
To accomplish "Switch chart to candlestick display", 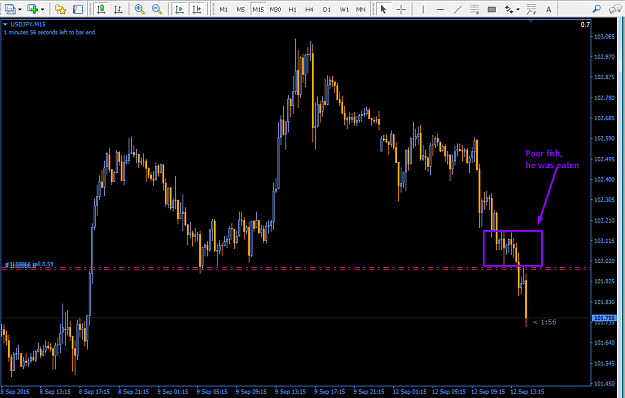I will [101, 9].
